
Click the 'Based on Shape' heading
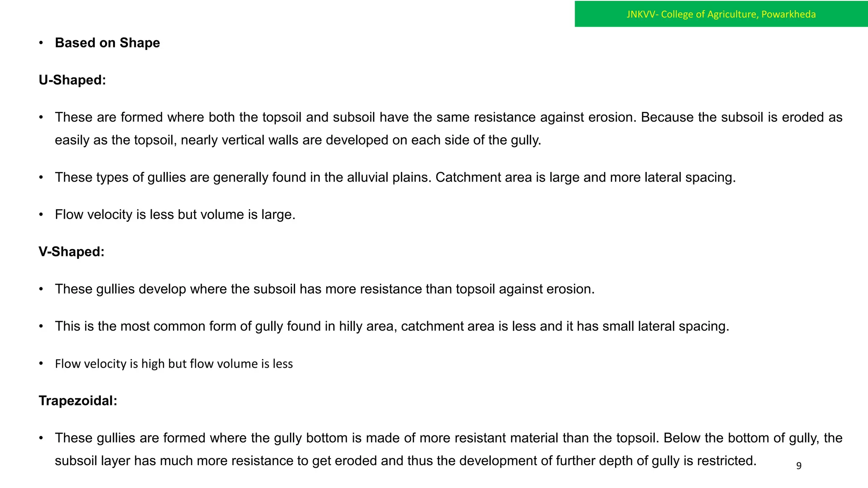pyautogui.click(x=107, y=43)
